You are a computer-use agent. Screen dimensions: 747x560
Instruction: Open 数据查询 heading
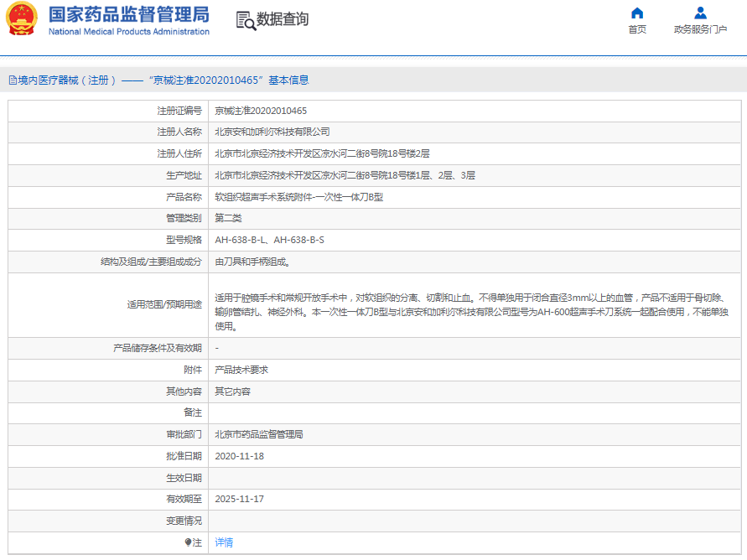[283, 19]
